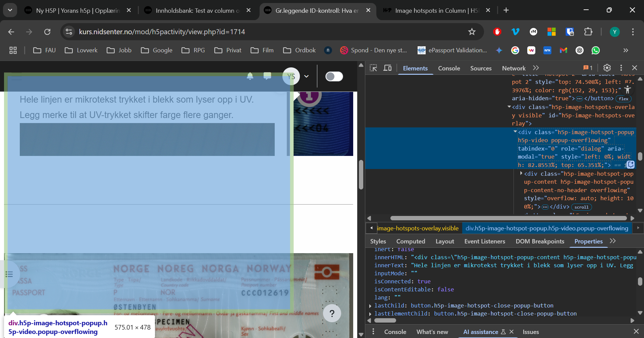Image resolution: width=644 pixels, height=338 pixels.
Task: Click the round question mark help button
Action: (332, 313)
